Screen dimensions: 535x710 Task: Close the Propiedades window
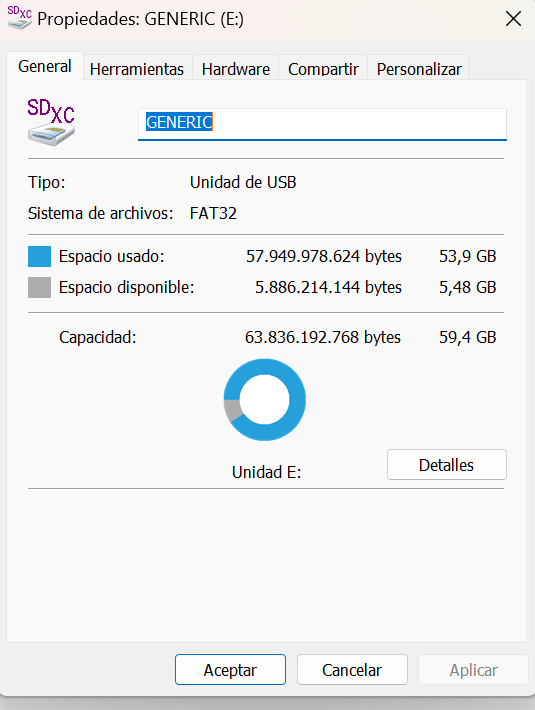(513, 19)
